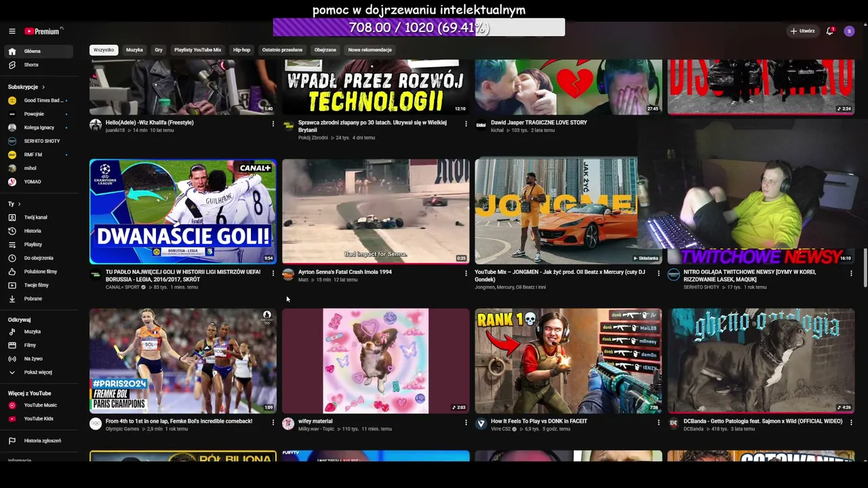Open the Pokój Zbrodni channel link
The image size is (868, 488).
(313, 138)
